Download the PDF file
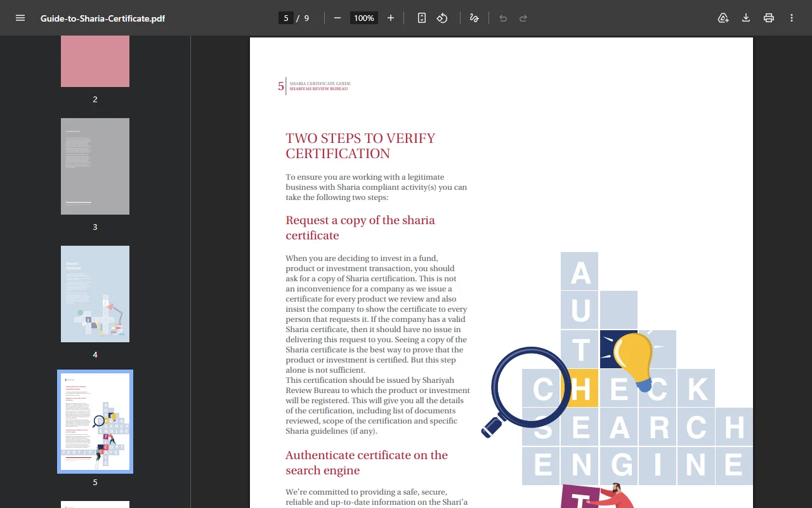The width and height of the screenshot is (812, 508). [x=746, y=18]
